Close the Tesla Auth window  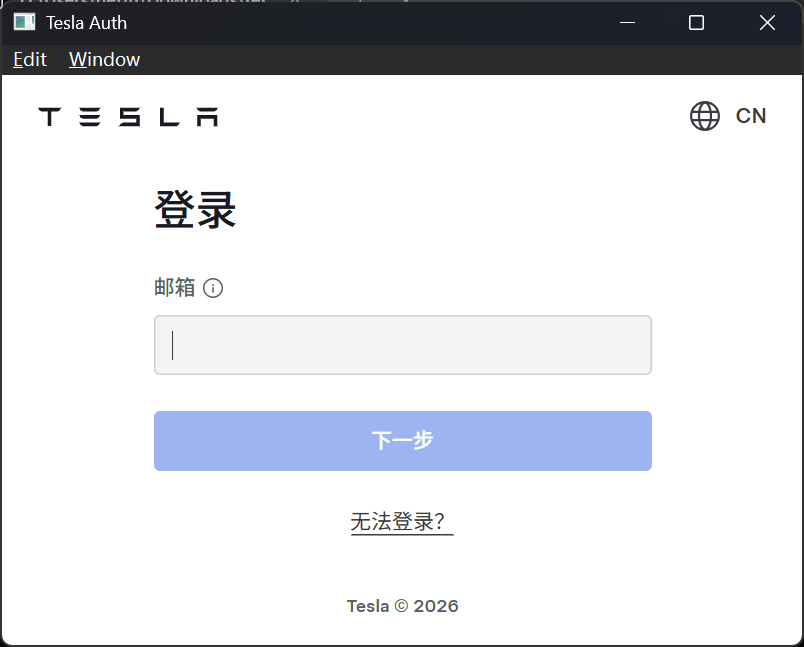tap(767, 23)
